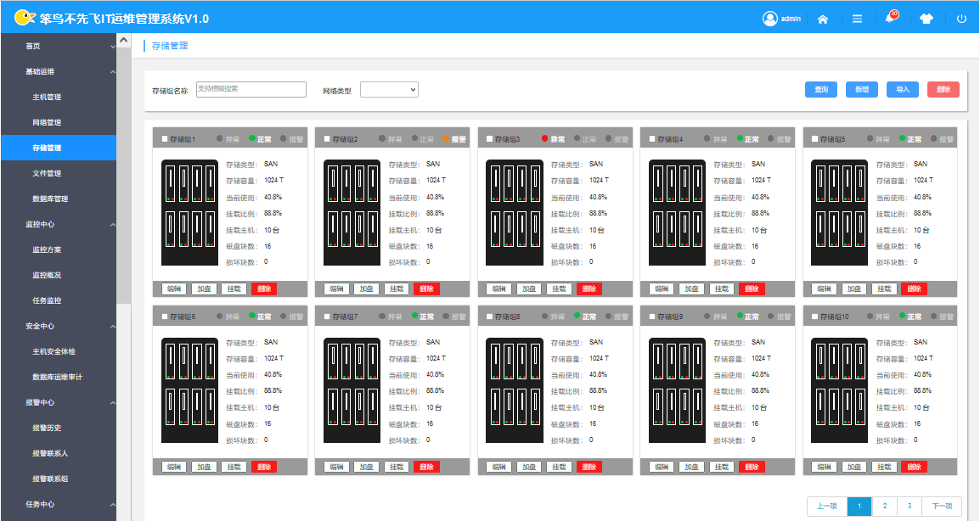Image resolution: width=980 pixels, height=521 pixels.
Task: Open notifications bell icon
Action: [890, 18]
